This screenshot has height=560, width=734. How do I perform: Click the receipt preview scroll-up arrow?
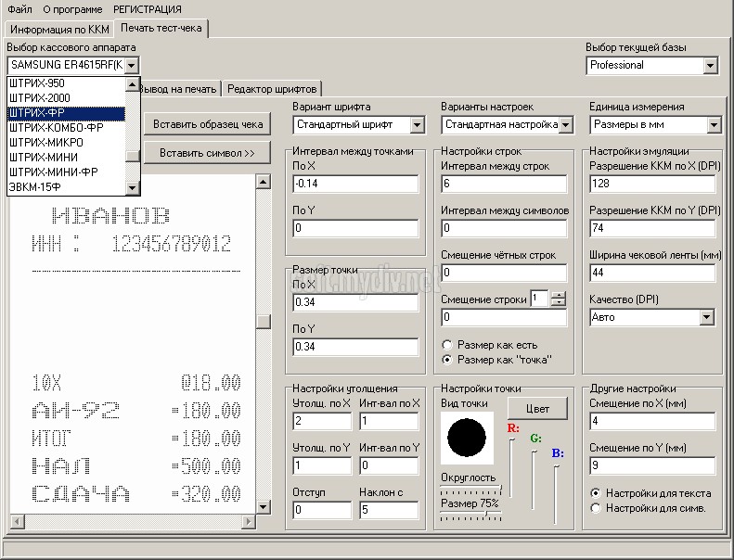point(264,181)
